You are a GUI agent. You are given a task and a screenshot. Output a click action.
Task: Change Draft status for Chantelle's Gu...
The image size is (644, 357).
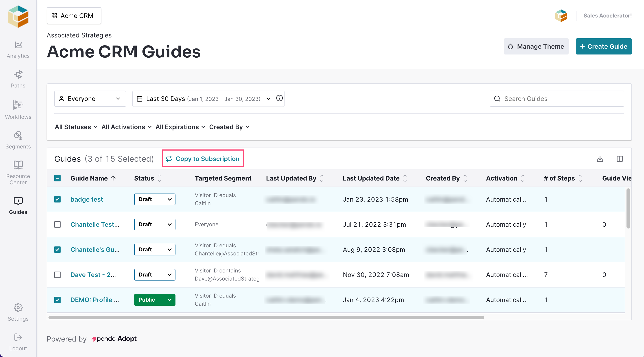[x=155, y=250]
